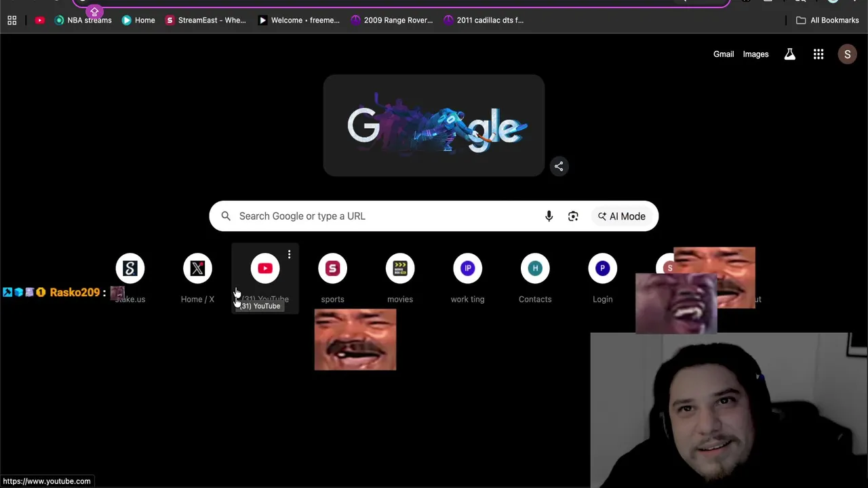Open the StreamEast bookmark
The image size is (868, 488).
tap(206, 20)
